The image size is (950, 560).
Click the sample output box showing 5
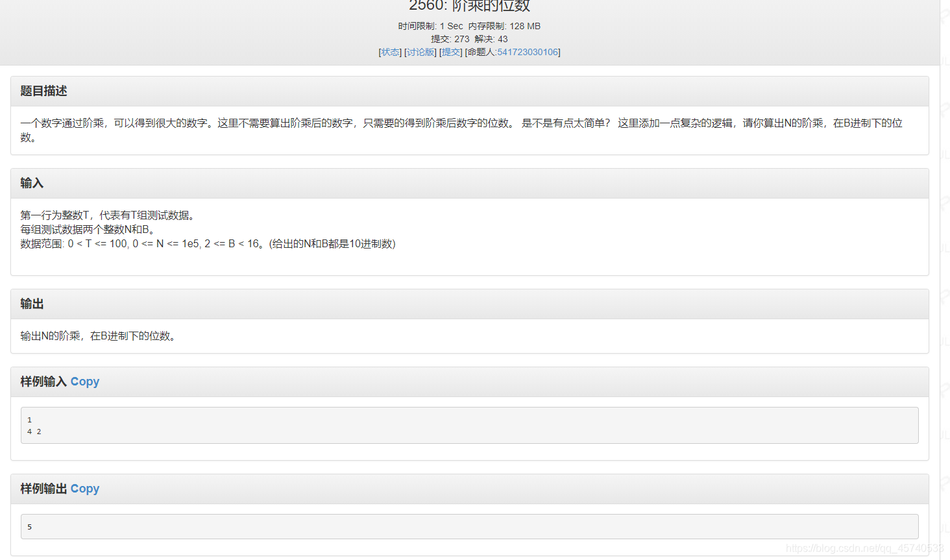pos(470,526)
